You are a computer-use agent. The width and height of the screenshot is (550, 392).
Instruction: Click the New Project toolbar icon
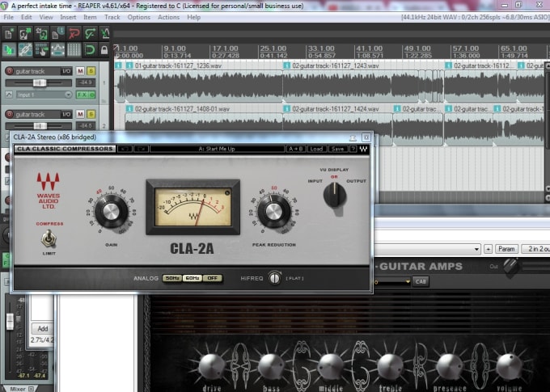[8, 34]
